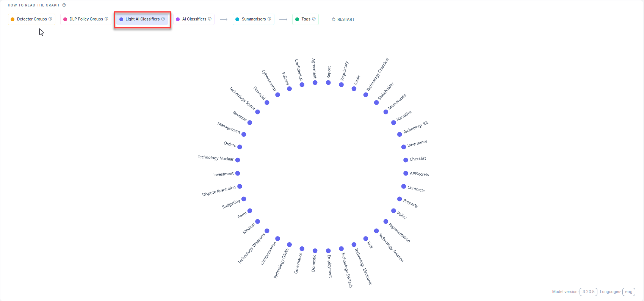Click the Light AI Classifiers help icon

[163, 19]
